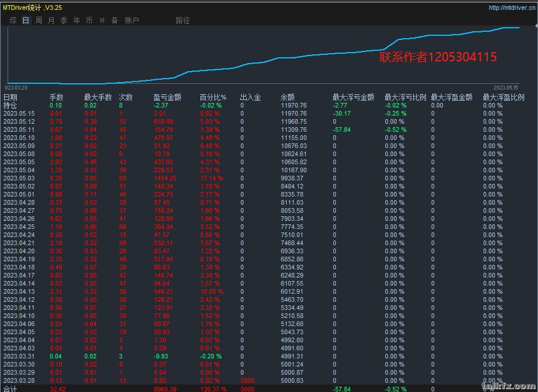Viewport: 538px width, 392px height.
Task: Click the 盈亏金额 column header
Action: (167, 97)
